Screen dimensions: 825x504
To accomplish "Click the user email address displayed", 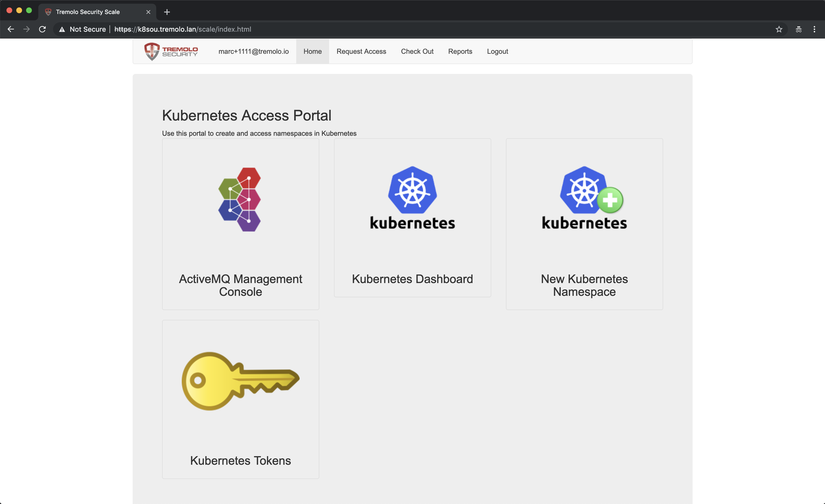I will [x=253, y=51].
